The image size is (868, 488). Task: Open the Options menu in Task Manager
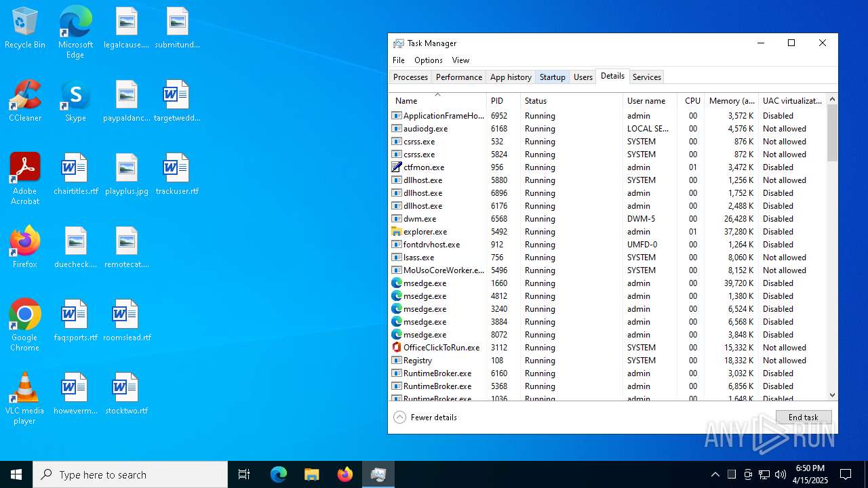coord(429,60)
